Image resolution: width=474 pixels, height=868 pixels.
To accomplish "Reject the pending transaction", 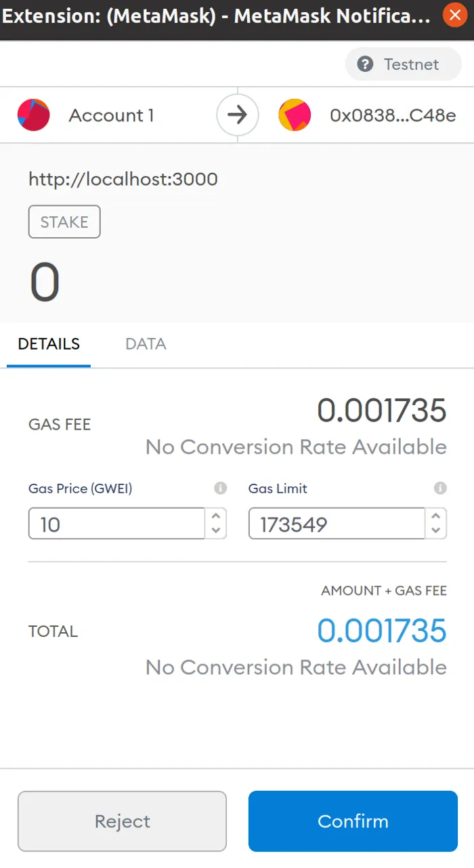I will [x=122, y=821].
